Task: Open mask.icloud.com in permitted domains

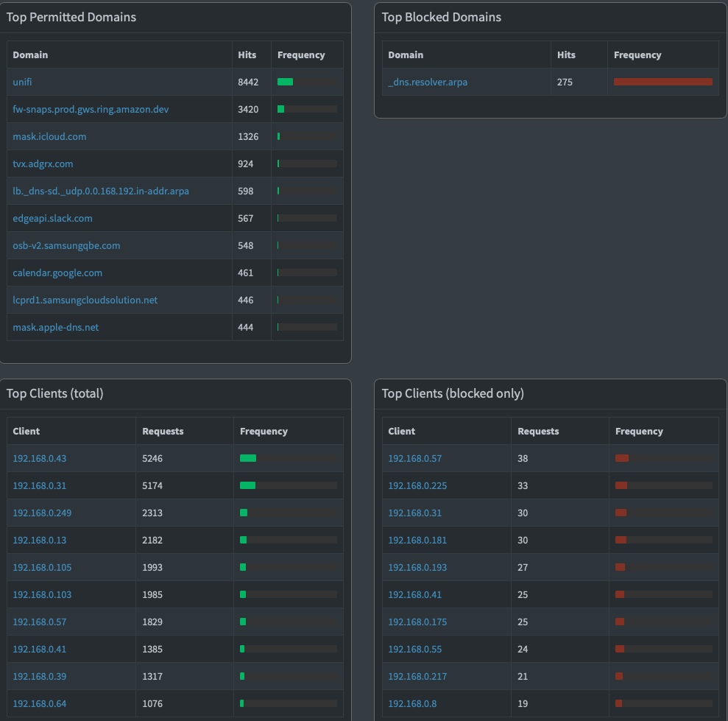Action: (x=49, y=136)
